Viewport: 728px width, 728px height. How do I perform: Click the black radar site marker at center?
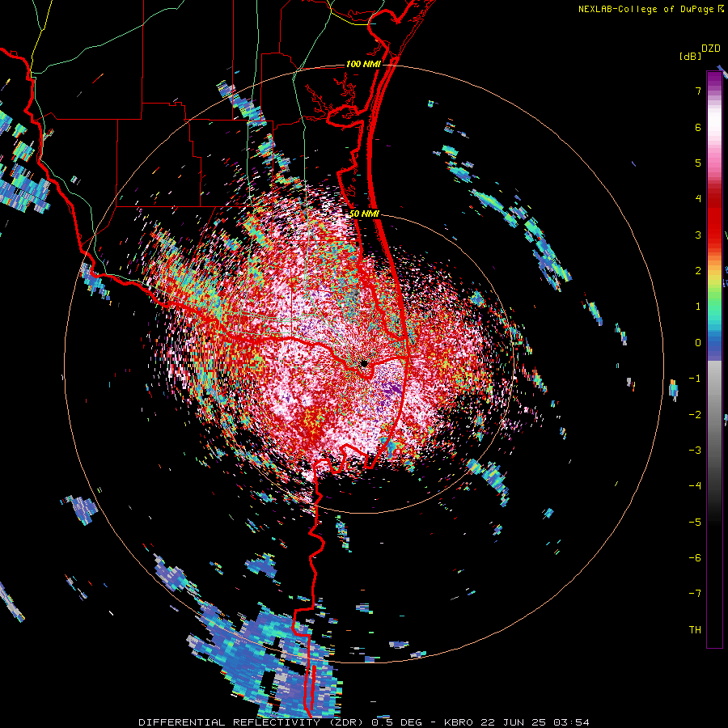click(365, 363)
